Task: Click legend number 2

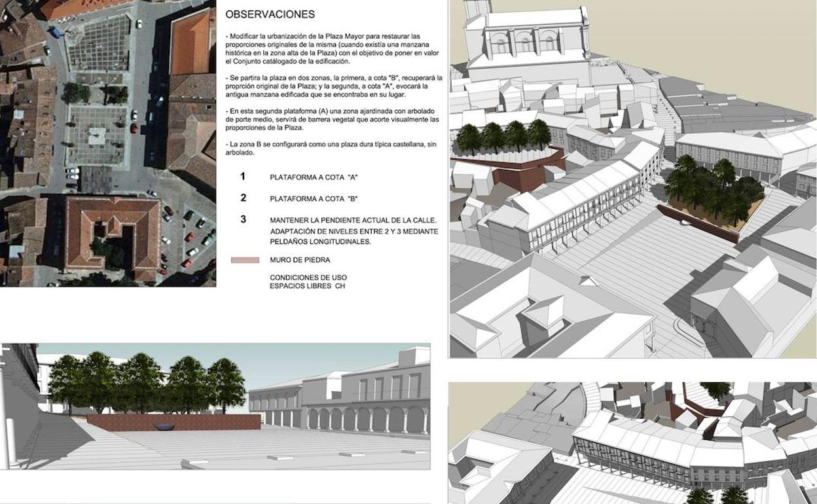Action: [243, 198]
